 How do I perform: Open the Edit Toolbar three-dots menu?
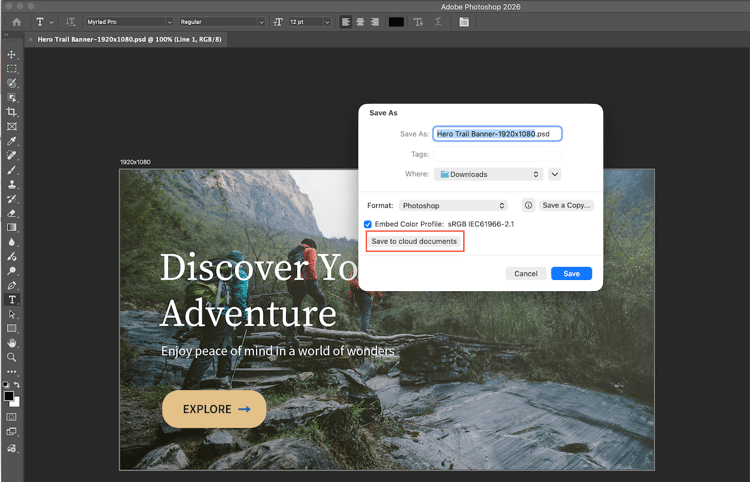tap(11, 372)
